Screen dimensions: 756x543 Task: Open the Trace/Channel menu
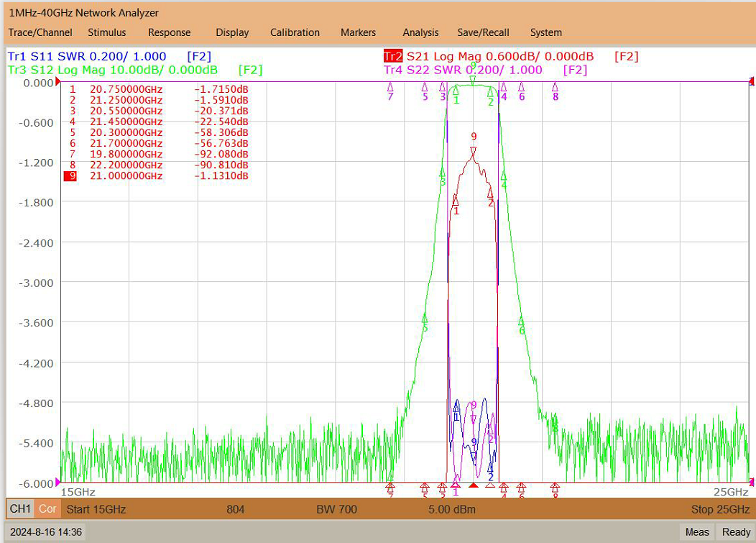click(40, 32)
